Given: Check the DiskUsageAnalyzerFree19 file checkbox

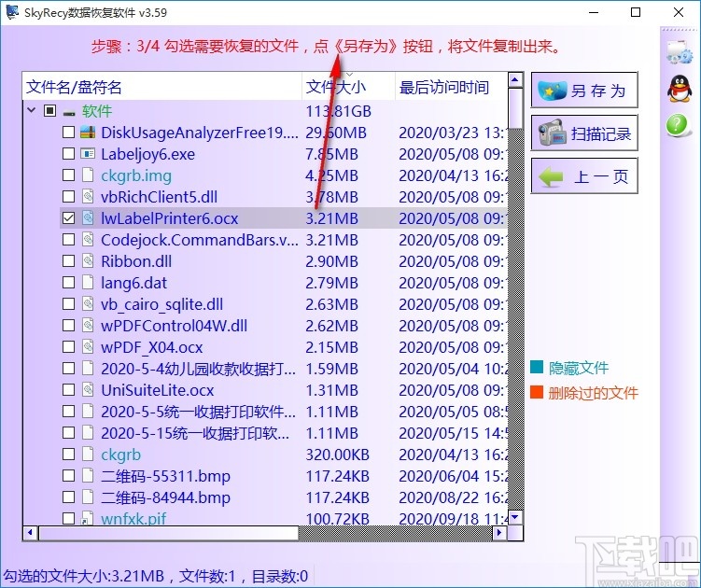Looking at the screenshot, I should click(68, 133).
